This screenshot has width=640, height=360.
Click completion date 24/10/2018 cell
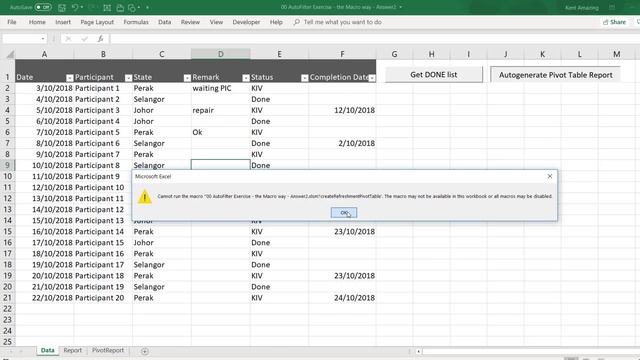click(x=342, y=298)
